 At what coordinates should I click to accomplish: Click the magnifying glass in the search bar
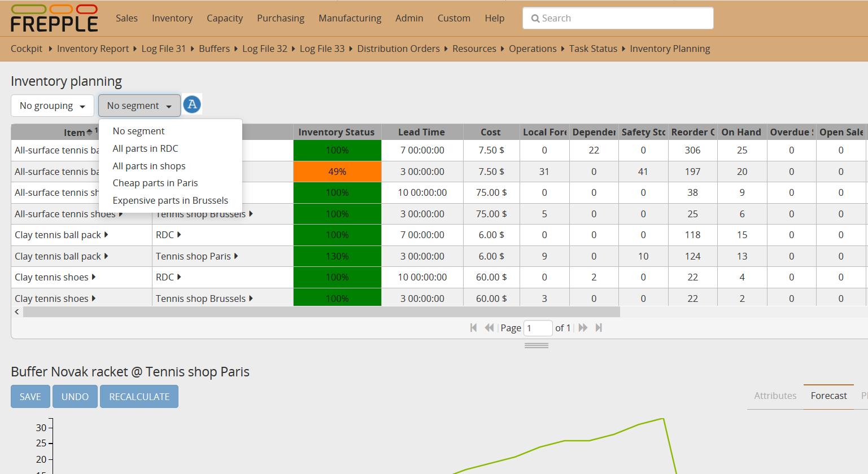coord(535,18)
